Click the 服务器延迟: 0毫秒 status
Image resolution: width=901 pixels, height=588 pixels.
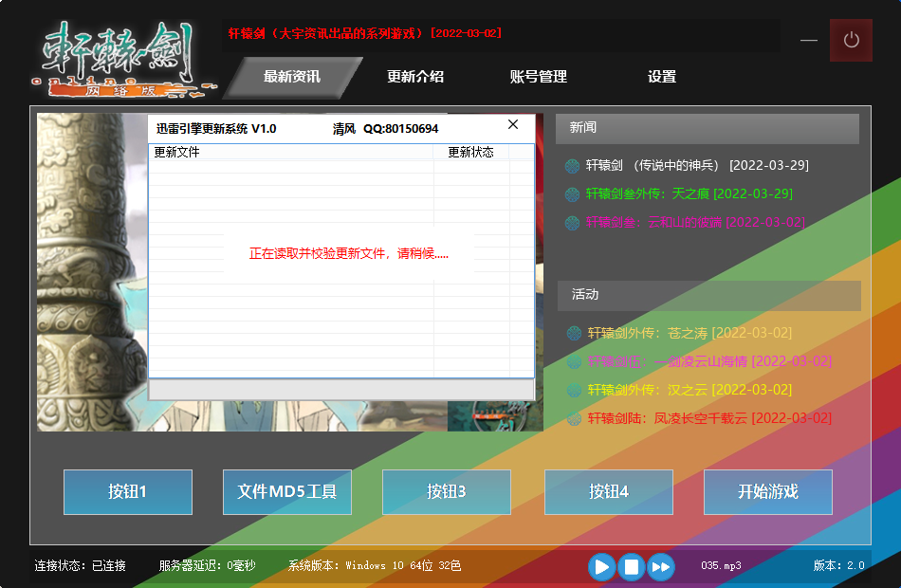point(208,566)
